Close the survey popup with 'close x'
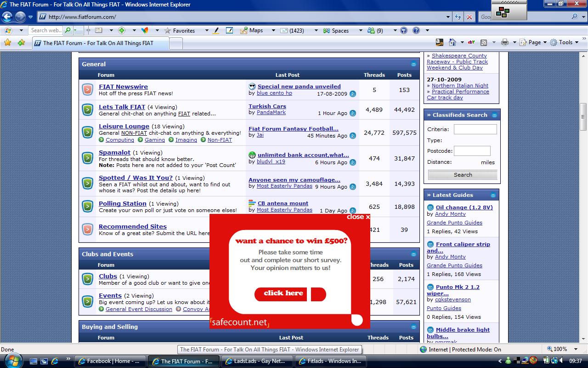588x368 pixels. point(358,217)
